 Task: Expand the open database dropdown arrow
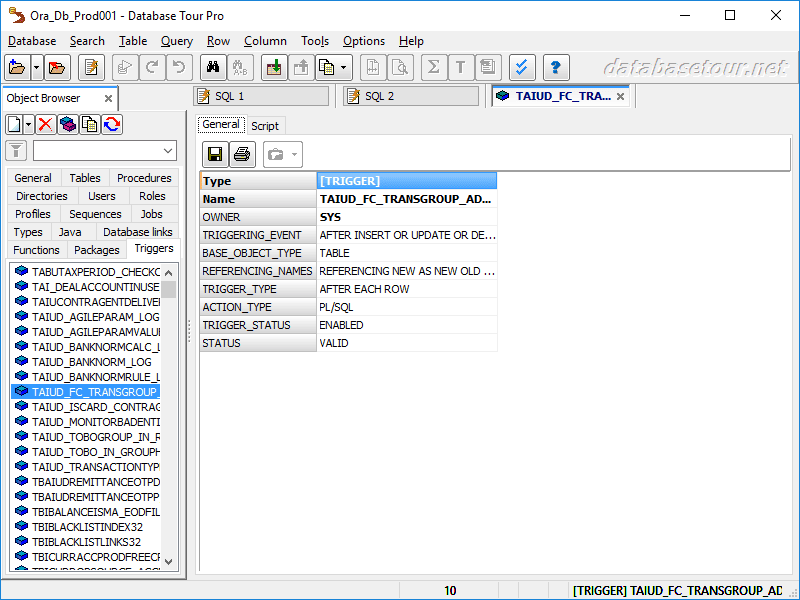click(x=37, y=68)
